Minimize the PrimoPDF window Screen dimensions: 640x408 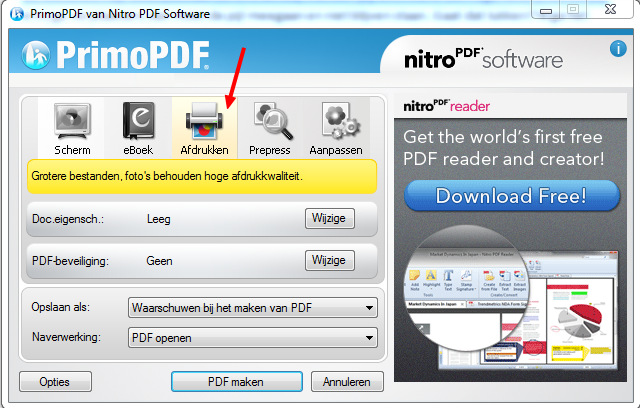tap(546, 9)
